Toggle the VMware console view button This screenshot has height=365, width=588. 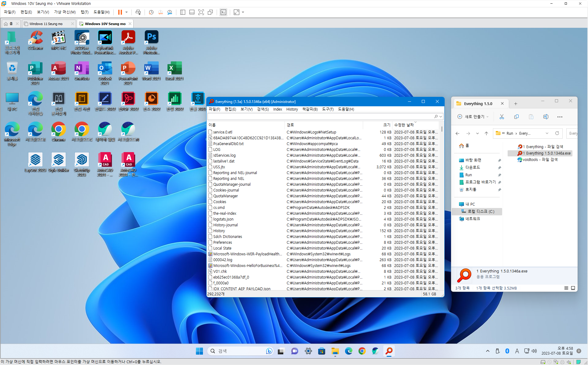tap(223, 12)
